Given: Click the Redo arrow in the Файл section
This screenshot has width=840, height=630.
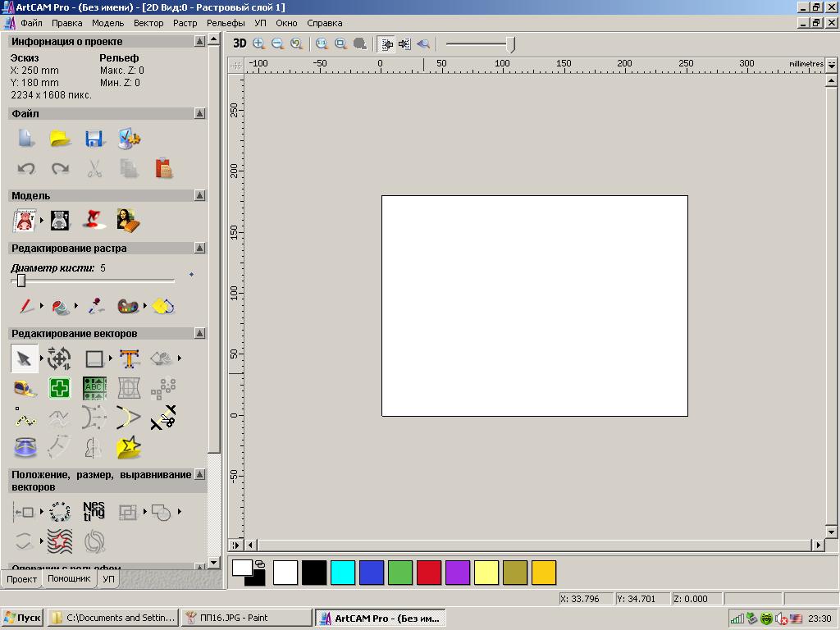Looking at the screenshot, I should pos(60,169).
